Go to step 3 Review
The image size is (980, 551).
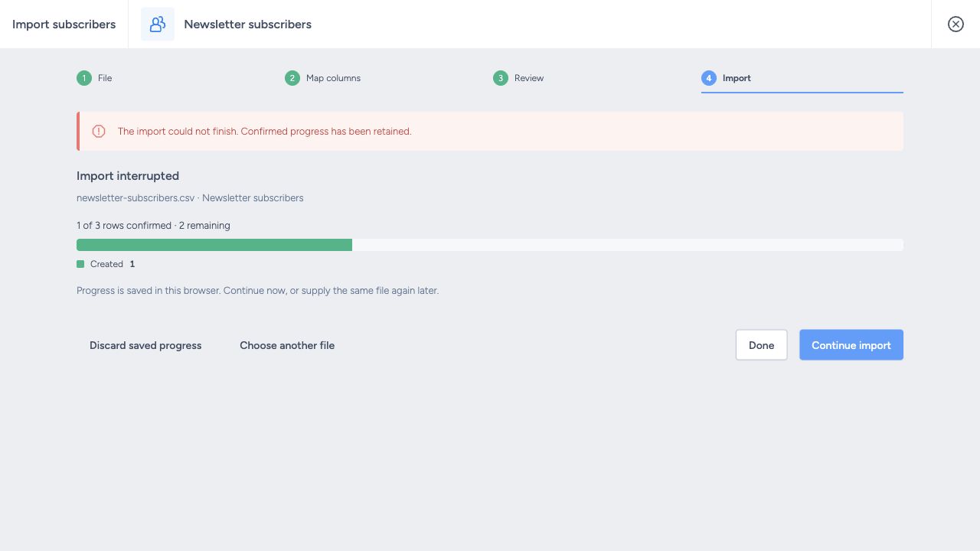[x=518, y=78]
